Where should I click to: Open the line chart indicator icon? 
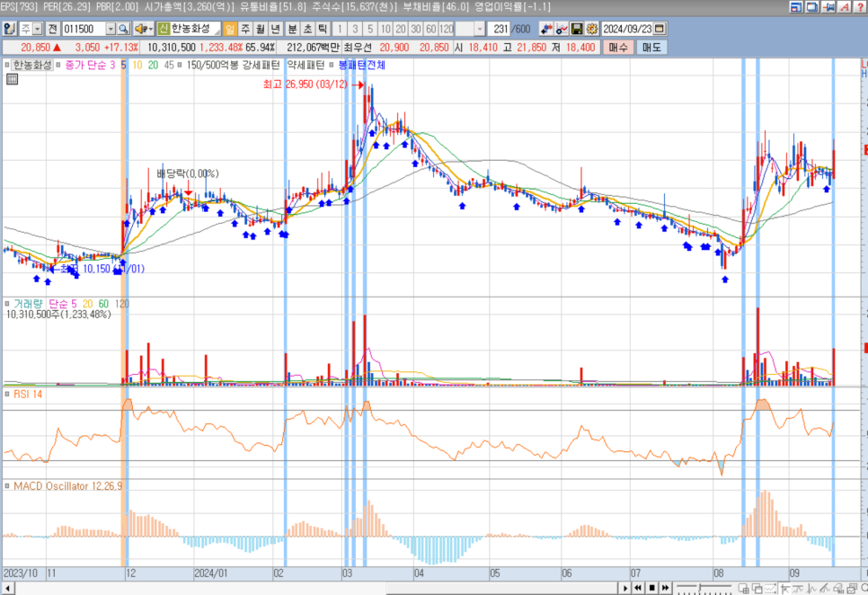(x=562, y=29)
